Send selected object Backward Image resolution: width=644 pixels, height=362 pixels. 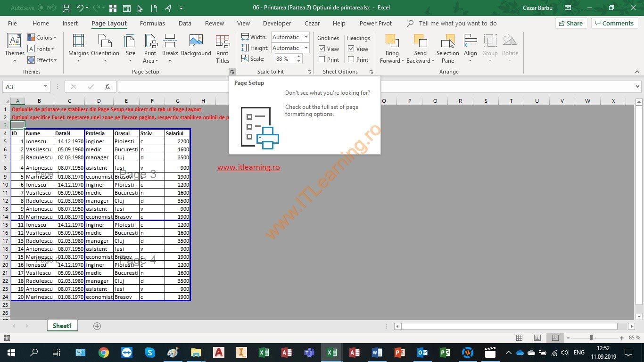point(420,48)
